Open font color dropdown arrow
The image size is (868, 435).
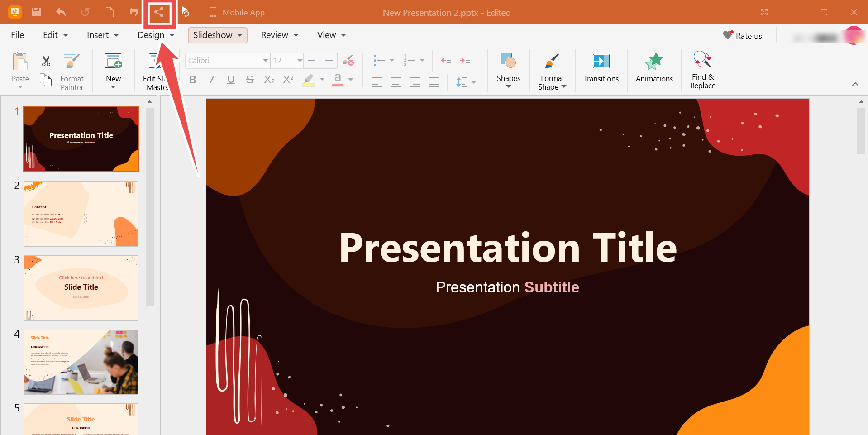(351, 80)
